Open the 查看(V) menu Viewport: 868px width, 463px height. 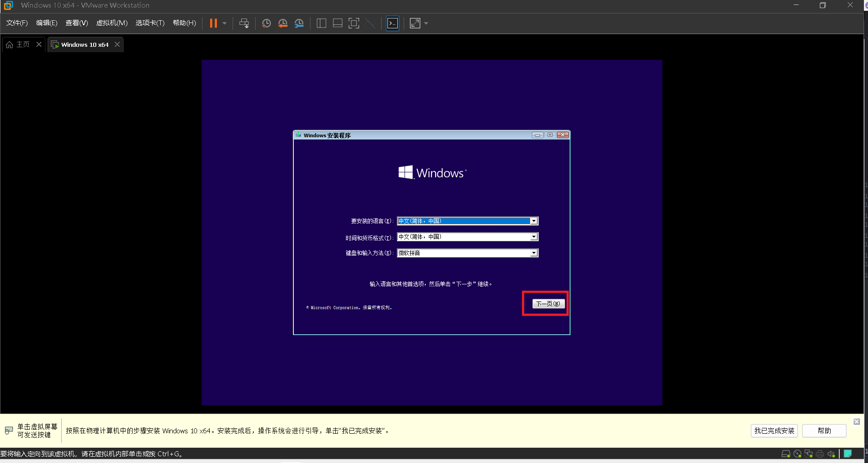(76, 23)
